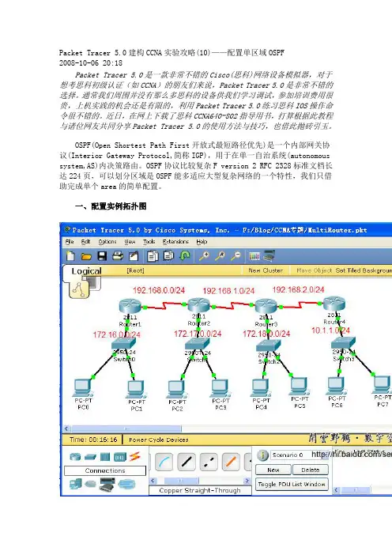
Task: Choose the Copper Cross-Over dashed cable
Action: coord(209,462)
